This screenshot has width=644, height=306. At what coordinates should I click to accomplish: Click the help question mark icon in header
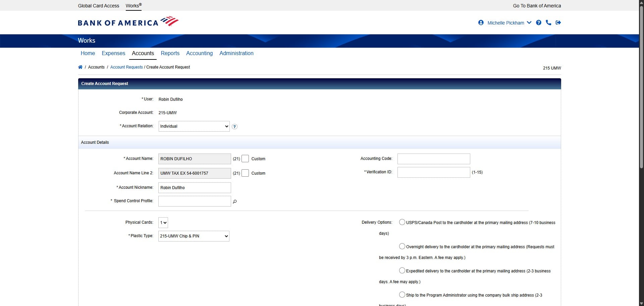click(539, 23)
